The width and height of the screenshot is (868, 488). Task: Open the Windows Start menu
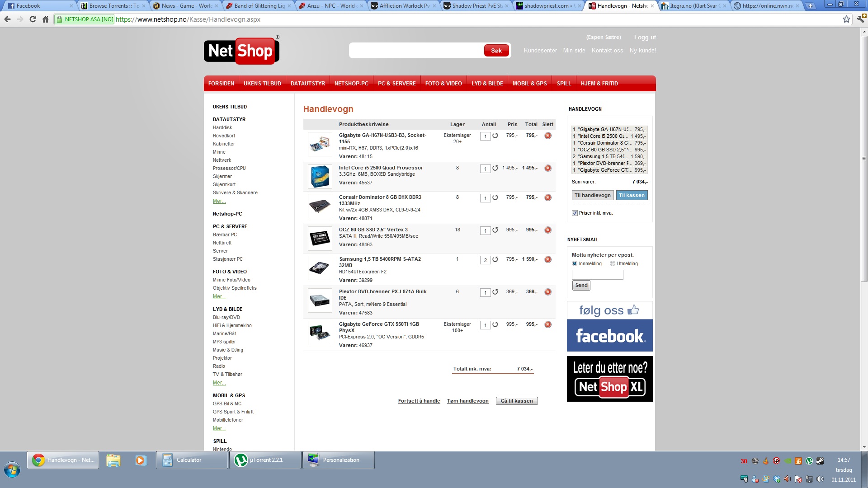click(12, 470)
